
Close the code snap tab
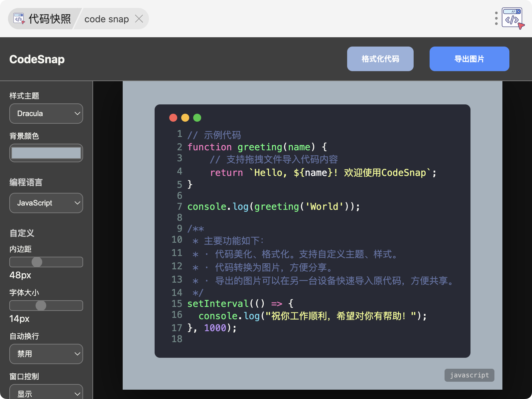point(139,19)
